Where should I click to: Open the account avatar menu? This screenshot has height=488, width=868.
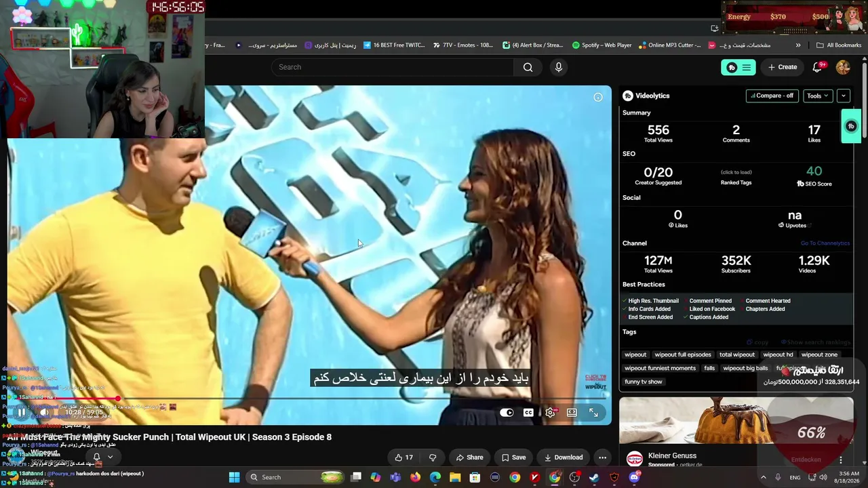(843, 67)
